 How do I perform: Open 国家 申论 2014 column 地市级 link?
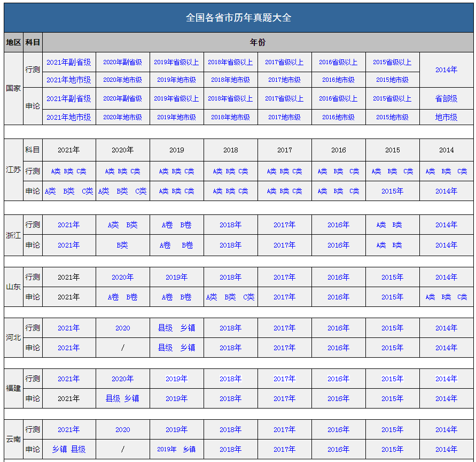pyautogui.click(x=446, y=117)
